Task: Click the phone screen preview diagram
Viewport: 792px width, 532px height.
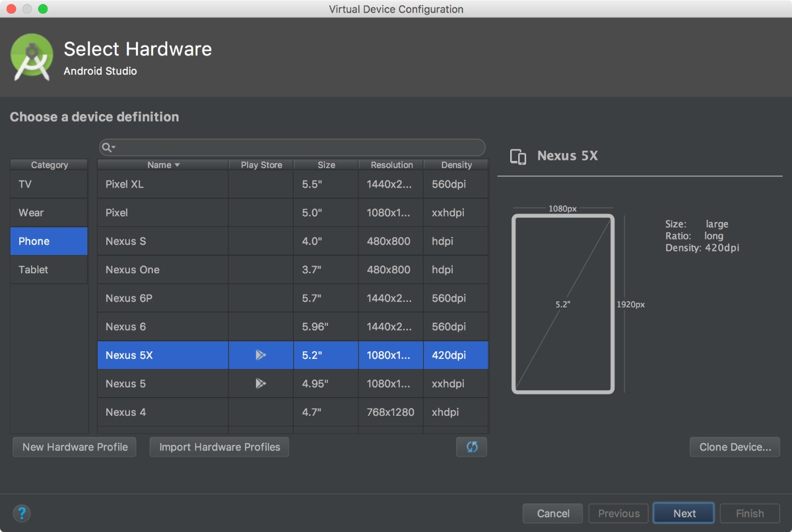Action: coord(563,304)
